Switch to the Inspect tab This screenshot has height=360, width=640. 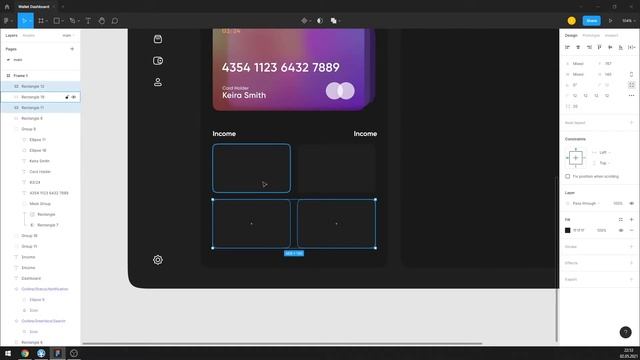611,36
